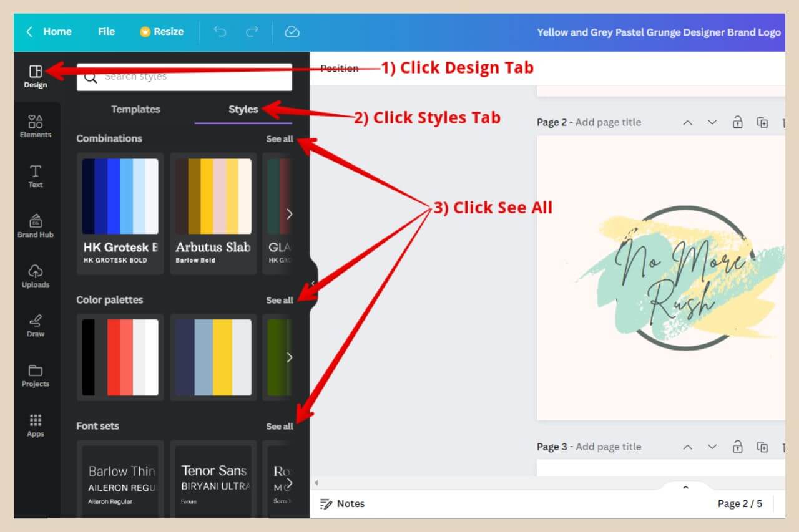Move Page 3 up
This screenshot has height=532, width=799.
click(688, 447)
